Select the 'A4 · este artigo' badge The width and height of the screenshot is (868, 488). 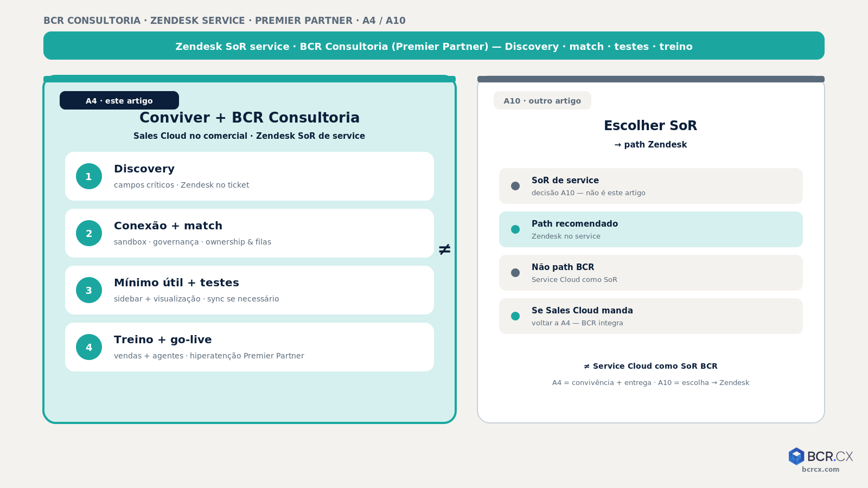click(x=119, y=100)
